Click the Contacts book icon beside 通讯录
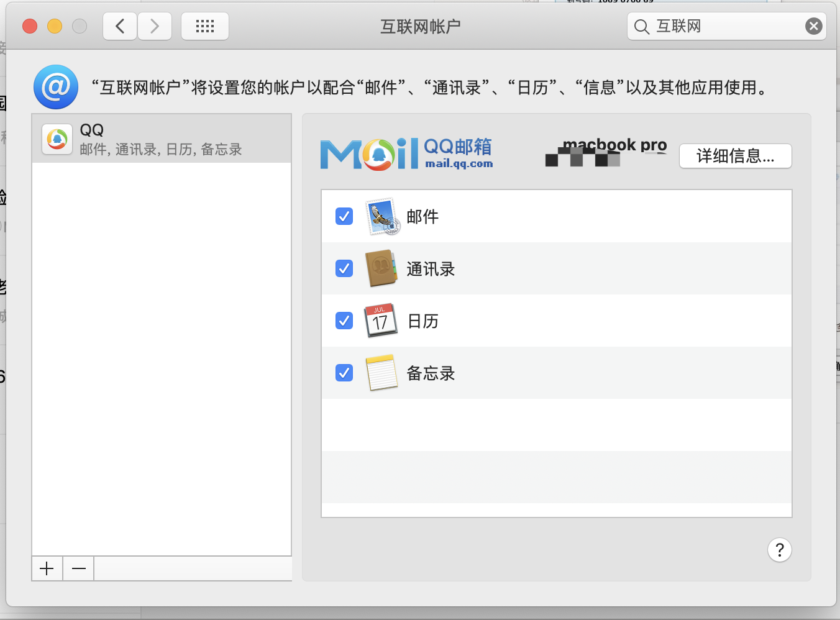The image size is (840, 620). coord(381,268)
